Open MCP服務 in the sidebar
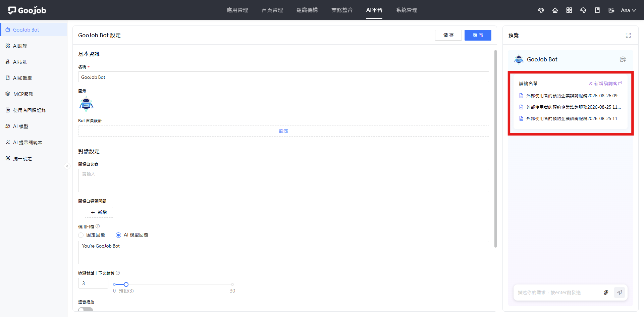The width and height of the screenshot is (644, 317). tap(34, 94)
